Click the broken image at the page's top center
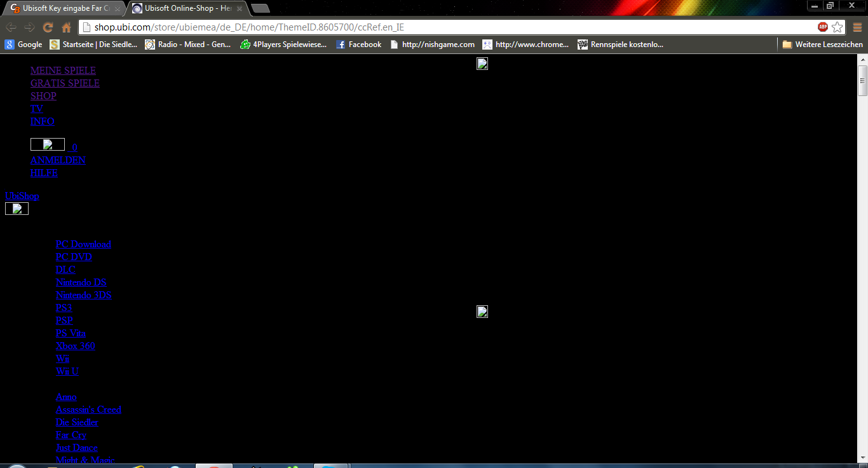The height and width of the screenshot is (468, 868). pyautogui.click(x=482, y=64)
